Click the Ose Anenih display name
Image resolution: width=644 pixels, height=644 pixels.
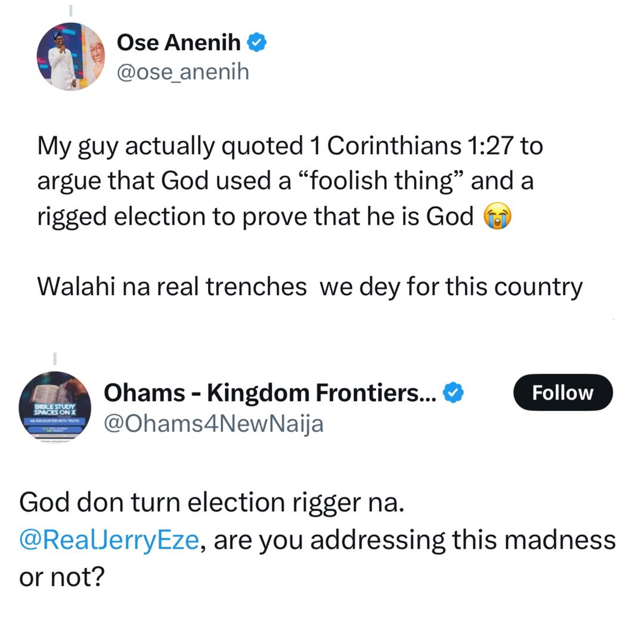click(x=178, y=42)
